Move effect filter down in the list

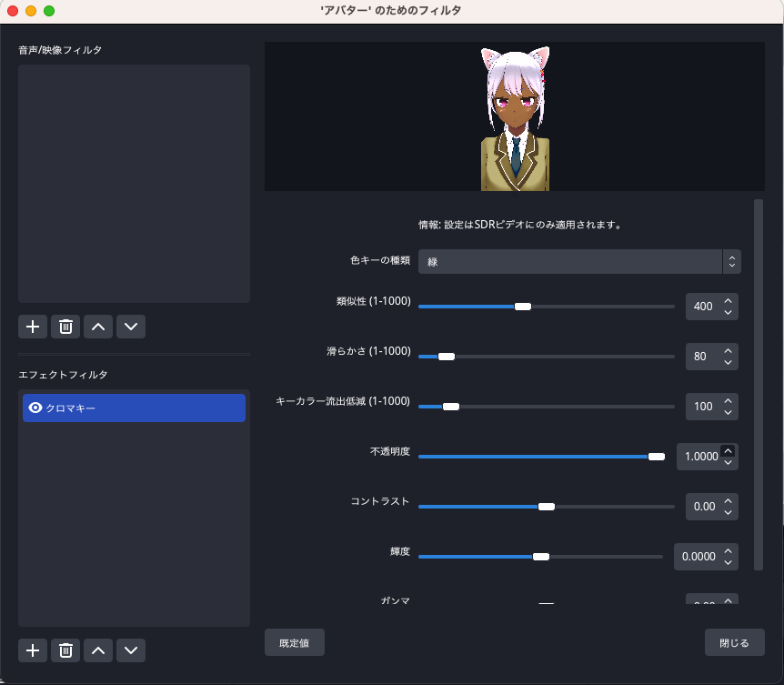(x=131, y=650)
